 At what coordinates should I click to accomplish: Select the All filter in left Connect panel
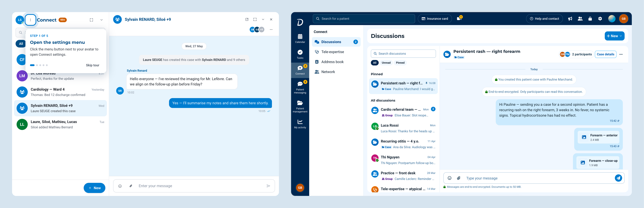(x=21, y=44)
